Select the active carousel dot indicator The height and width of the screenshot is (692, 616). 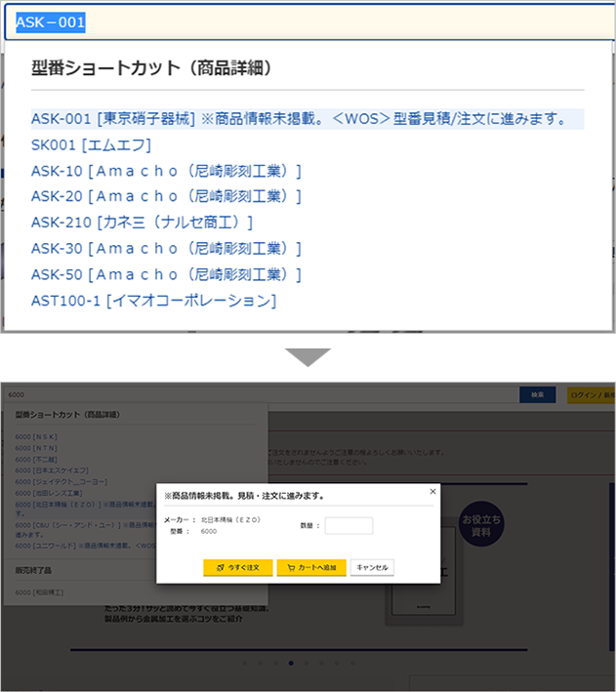290,663
